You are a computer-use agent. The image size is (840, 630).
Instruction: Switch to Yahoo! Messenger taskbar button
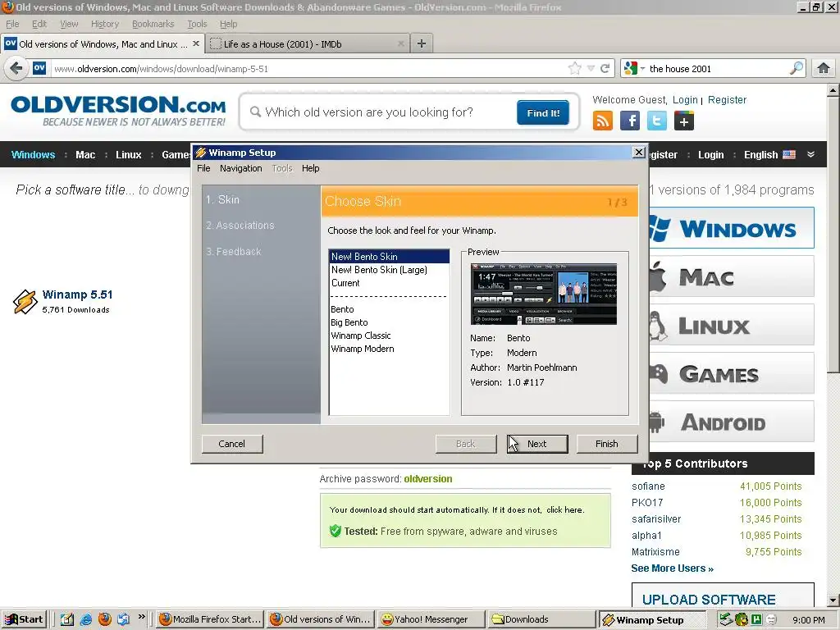(x=431, y=619)
